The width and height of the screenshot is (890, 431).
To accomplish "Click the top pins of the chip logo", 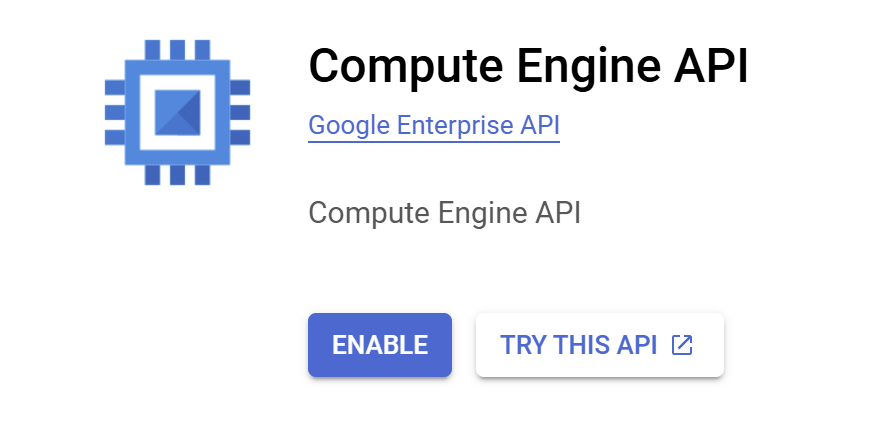I will click(177, 49).
